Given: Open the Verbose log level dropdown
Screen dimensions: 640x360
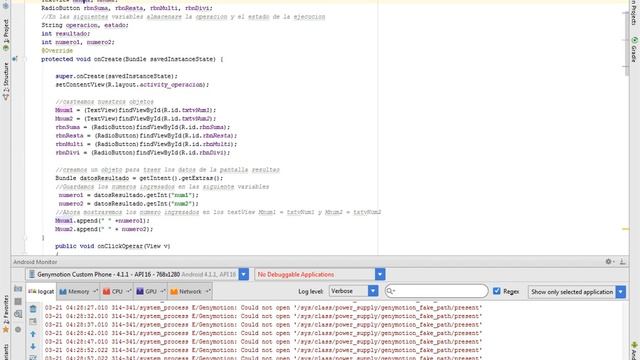Looking at the screenshot, I should pos(373,291).
